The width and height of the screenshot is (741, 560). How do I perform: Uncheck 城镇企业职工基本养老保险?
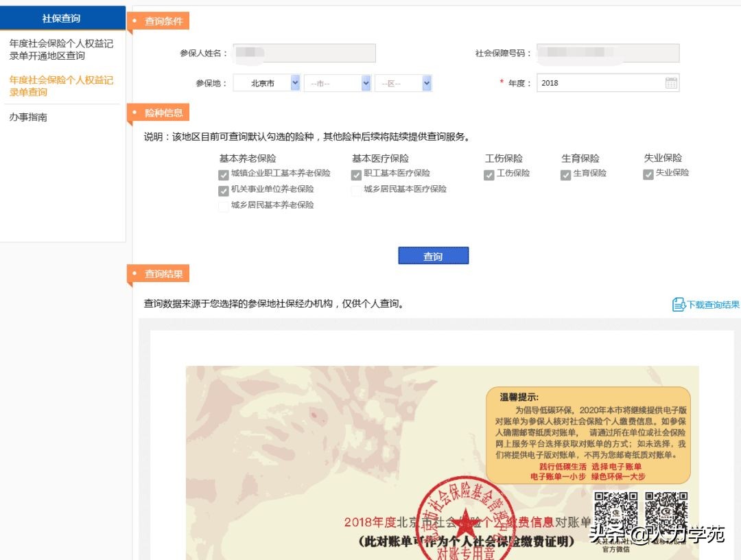click(223, 174)
